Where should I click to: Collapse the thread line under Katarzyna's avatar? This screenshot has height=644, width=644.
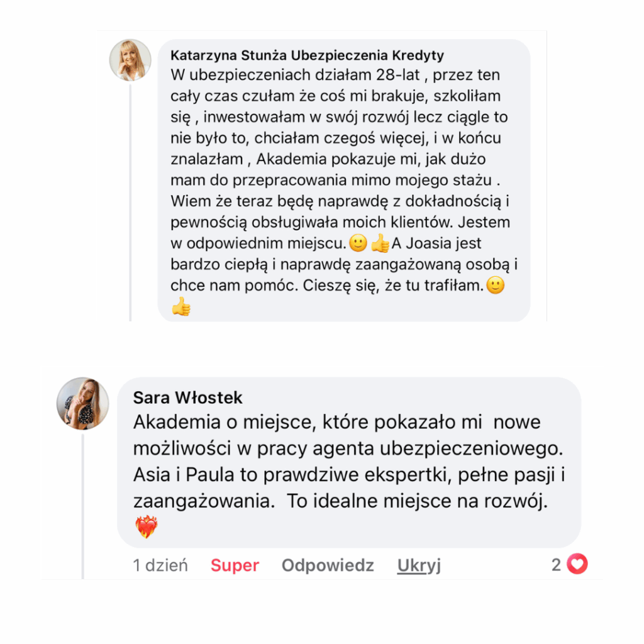click(x=130, y=203)
